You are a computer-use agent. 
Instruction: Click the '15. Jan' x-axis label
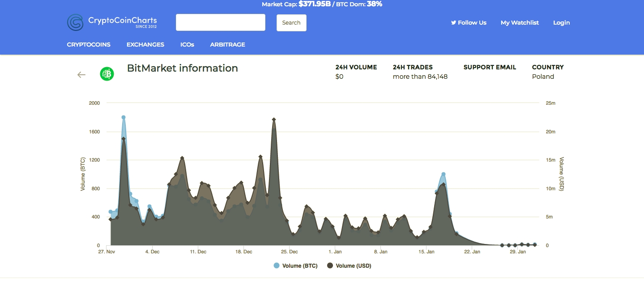426,252
